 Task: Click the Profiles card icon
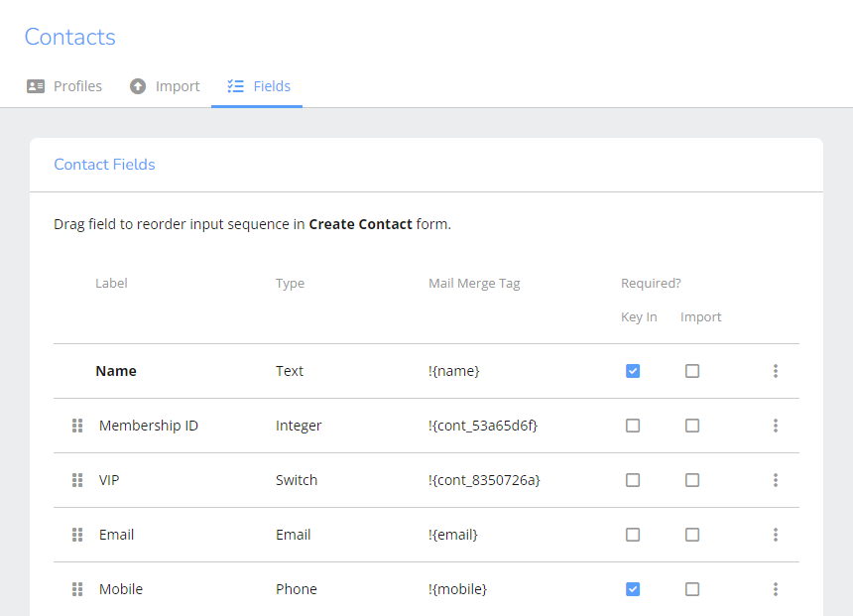(36, 86)
